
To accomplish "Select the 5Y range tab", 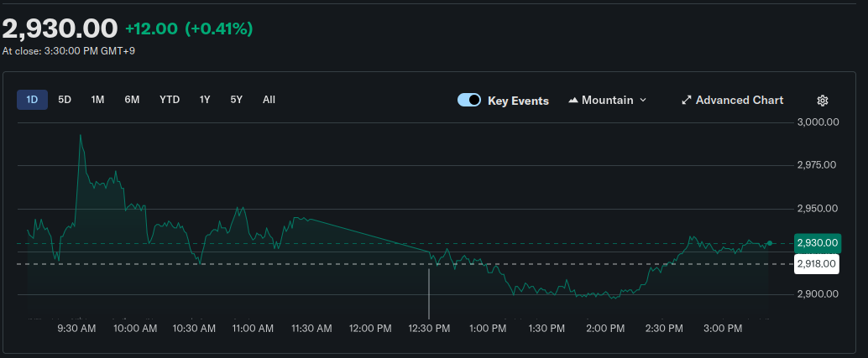I will pos(237,100).
